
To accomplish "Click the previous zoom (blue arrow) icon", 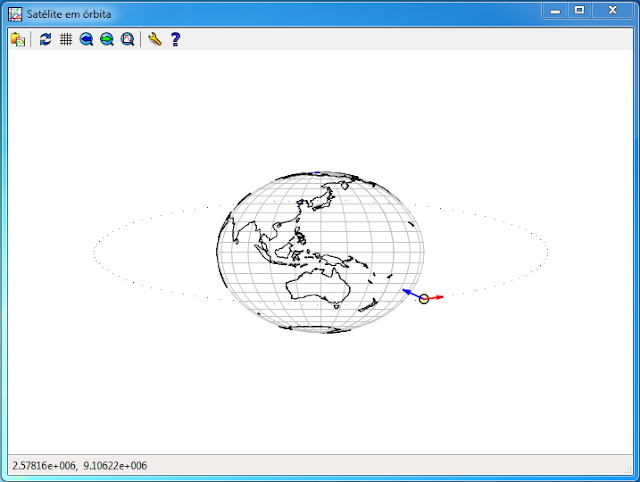I will [86, 40].
